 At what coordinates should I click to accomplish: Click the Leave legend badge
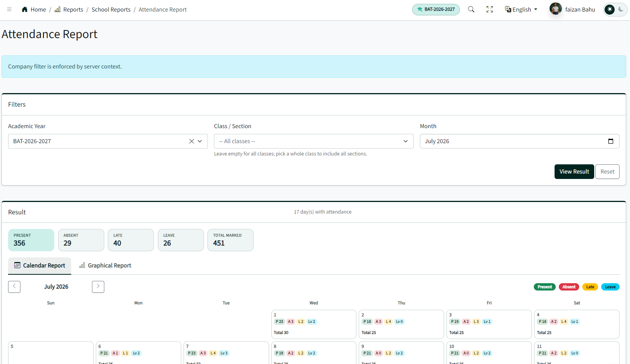[610, 287]
